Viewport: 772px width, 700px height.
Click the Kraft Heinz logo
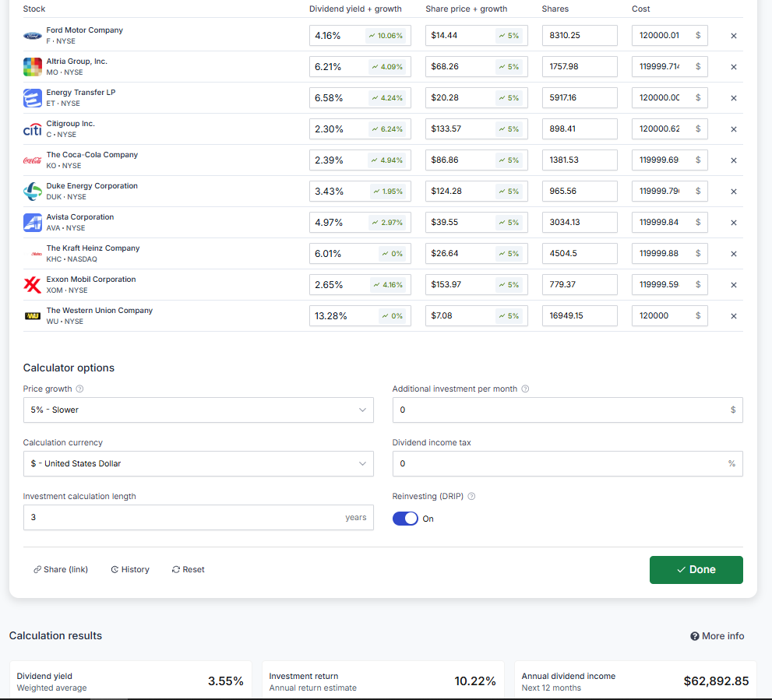coord(37,254)
